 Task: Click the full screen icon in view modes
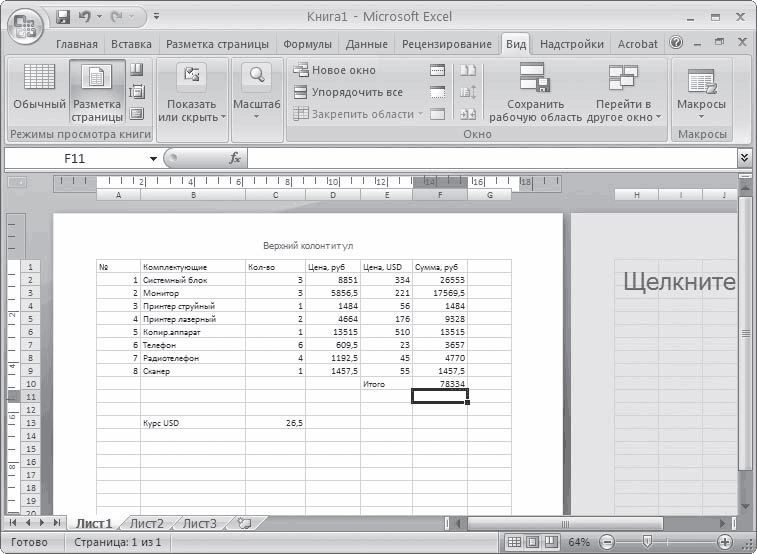click(x=137, y=114)
